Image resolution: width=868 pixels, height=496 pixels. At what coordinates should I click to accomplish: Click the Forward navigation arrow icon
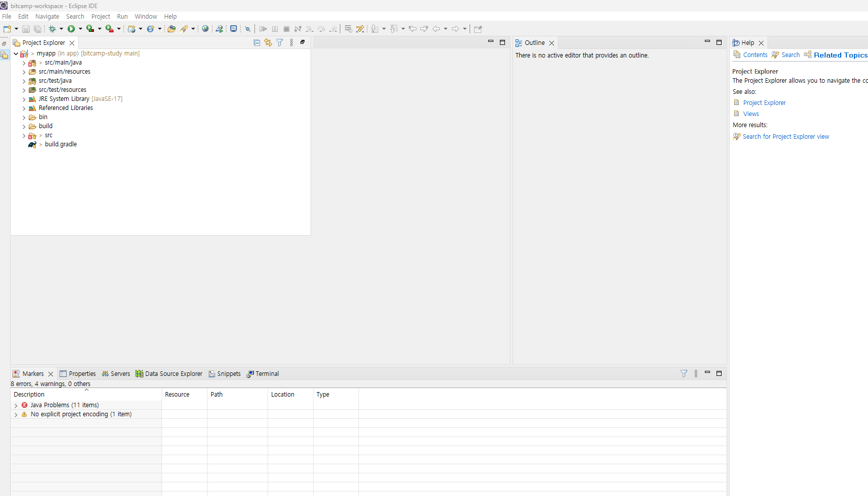coord(455,29)
